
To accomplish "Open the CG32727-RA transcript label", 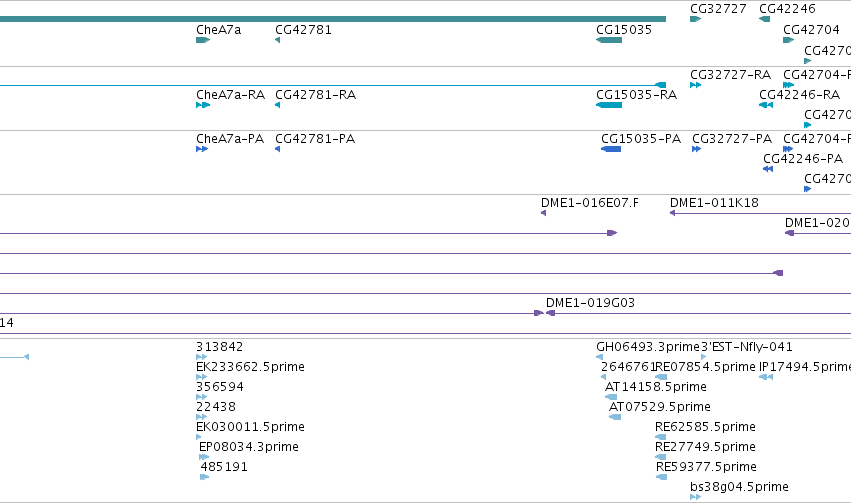I will coord(730,74).
